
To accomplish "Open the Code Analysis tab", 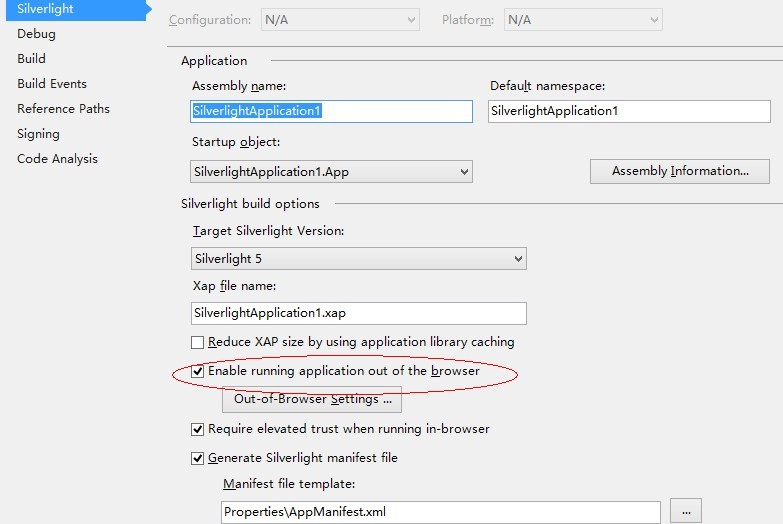I will click(57, 159).
